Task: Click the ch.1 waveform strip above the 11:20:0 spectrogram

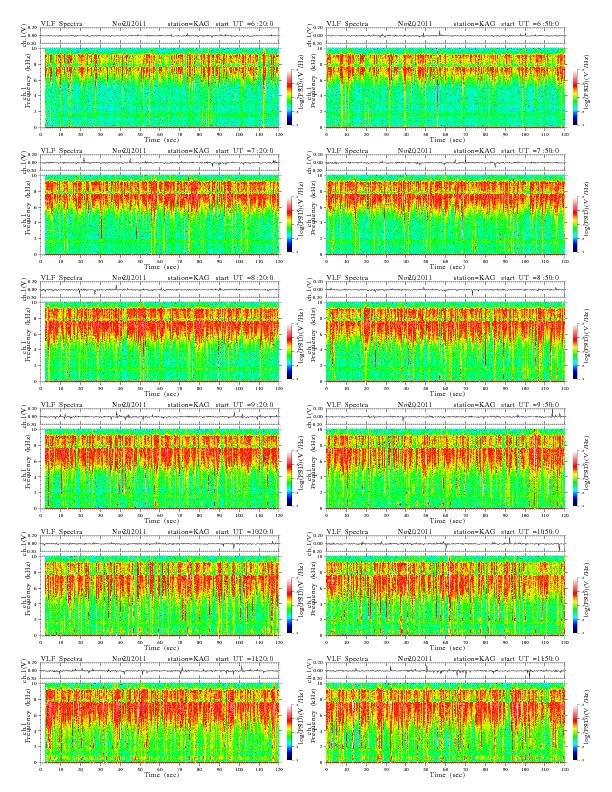Action: [x=160, y=671]
